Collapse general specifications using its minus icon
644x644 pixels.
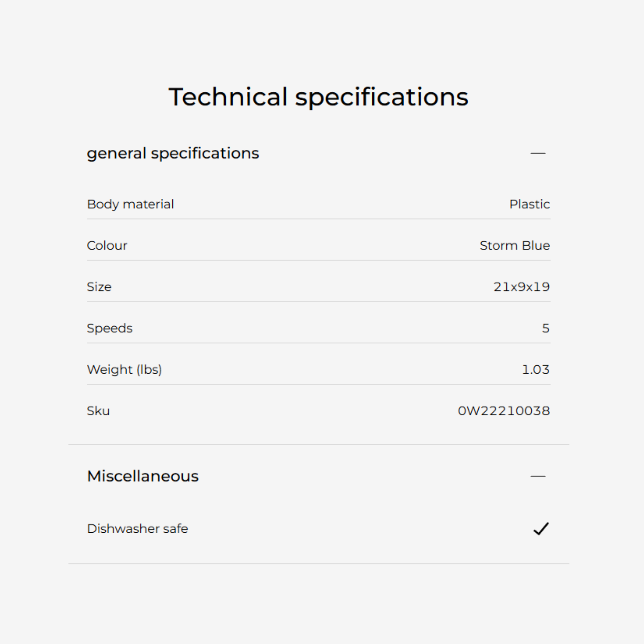coord(538,153)
